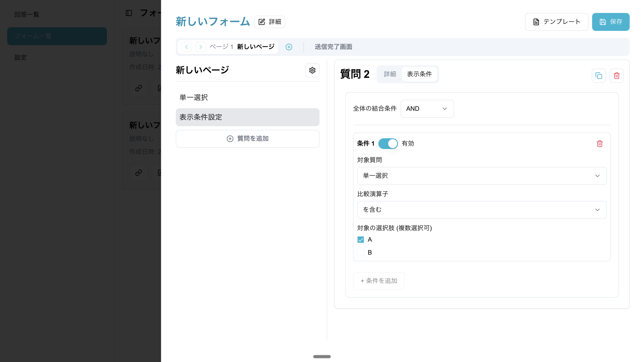
Task: Open the 比較演算子 を含む dropdown
Action: [x=481, y=210]
